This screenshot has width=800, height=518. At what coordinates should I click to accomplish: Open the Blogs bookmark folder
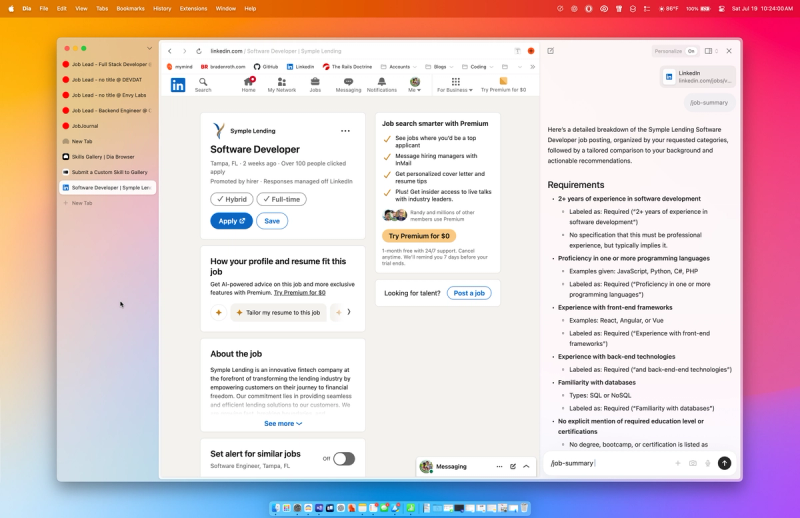[439, 67]
